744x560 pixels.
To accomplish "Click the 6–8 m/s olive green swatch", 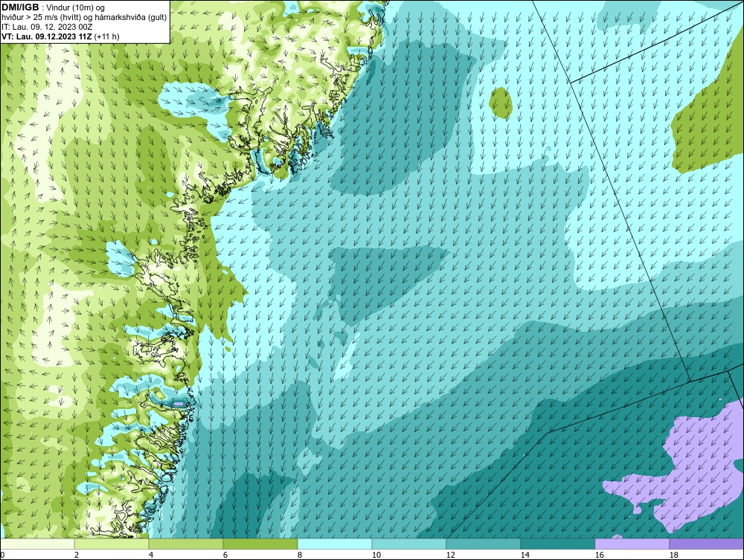I will (x=260, y=544).
